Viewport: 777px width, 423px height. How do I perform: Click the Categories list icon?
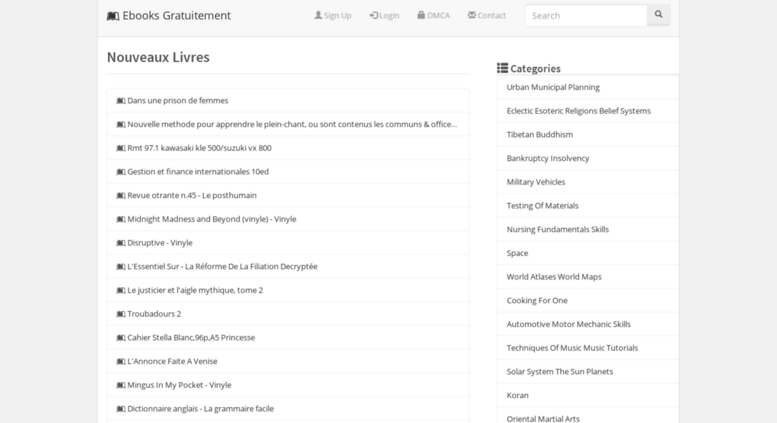click(502, 68)
